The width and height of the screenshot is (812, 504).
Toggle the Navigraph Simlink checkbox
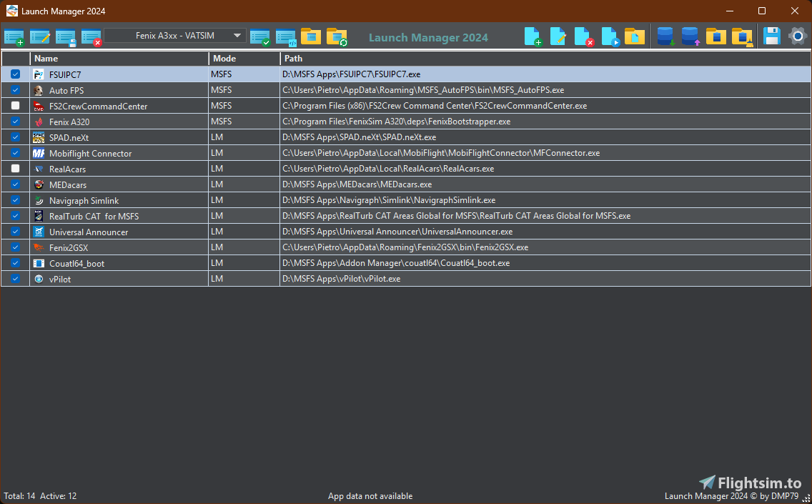16,200
